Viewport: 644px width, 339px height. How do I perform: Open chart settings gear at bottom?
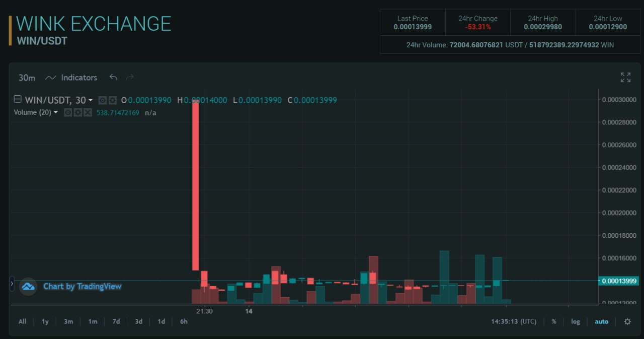point(627,321)
